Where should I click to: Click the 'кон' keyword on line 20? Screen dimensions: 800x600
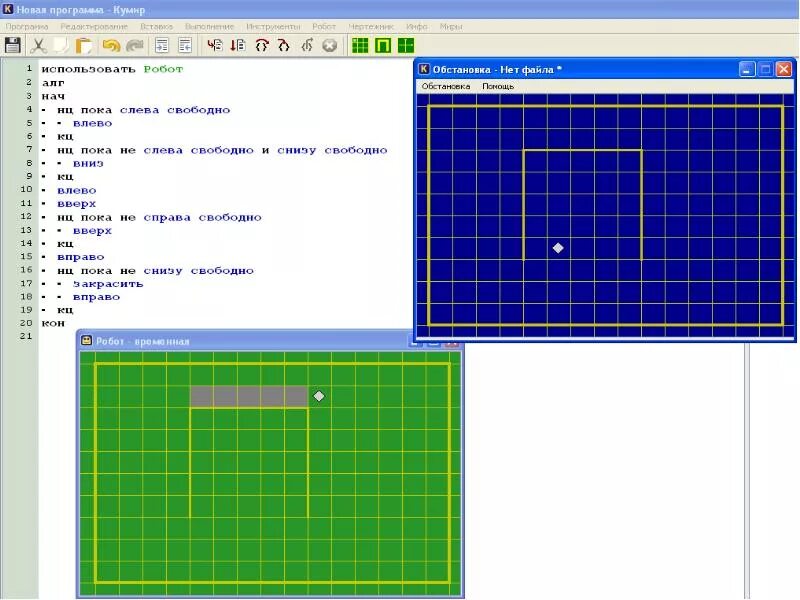(x=53, y=323)
